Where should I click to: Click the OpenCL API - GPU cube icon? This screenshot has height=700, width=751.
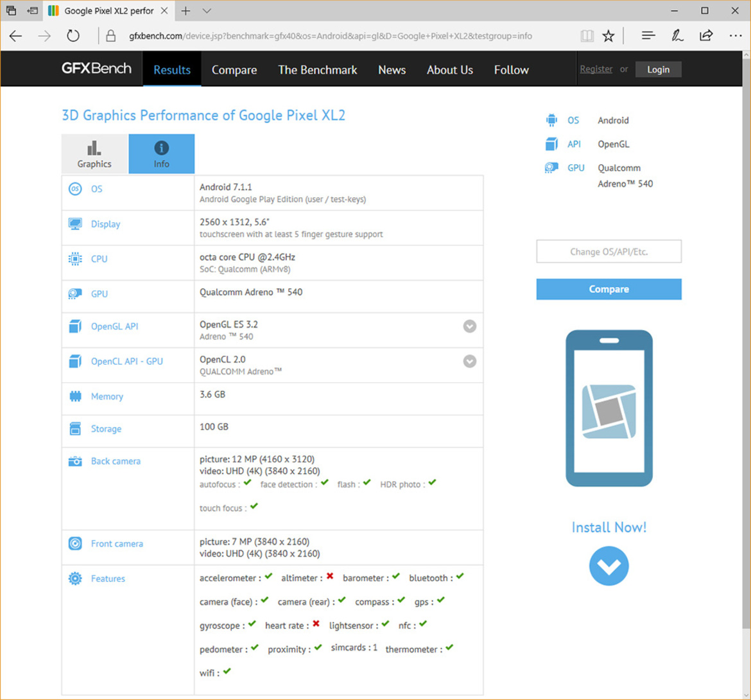click(x=75, y=362)
